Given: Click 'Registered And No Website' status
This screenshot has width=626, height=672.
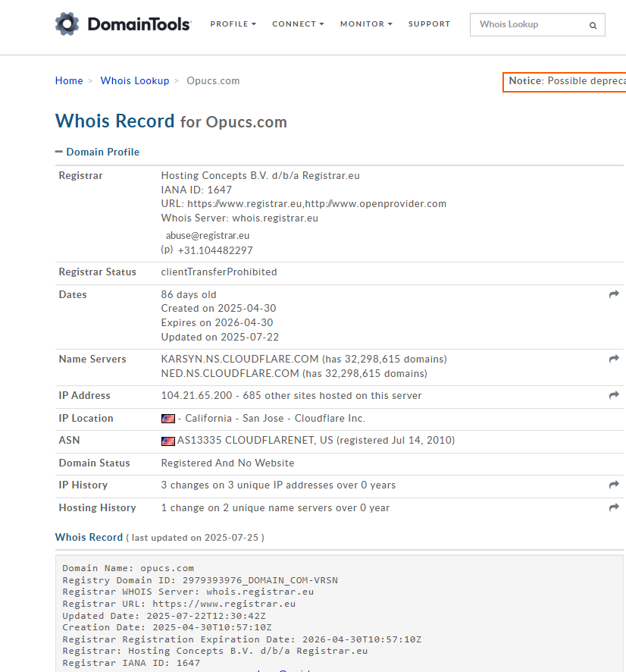Looking at the screenshot, I should [228, 463].
